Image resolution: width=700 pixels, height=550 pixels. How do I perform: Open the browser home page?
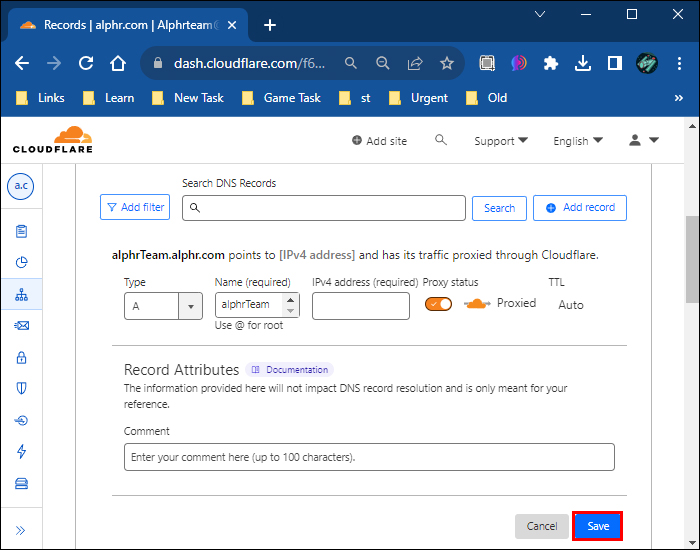(x=118, y=63)
